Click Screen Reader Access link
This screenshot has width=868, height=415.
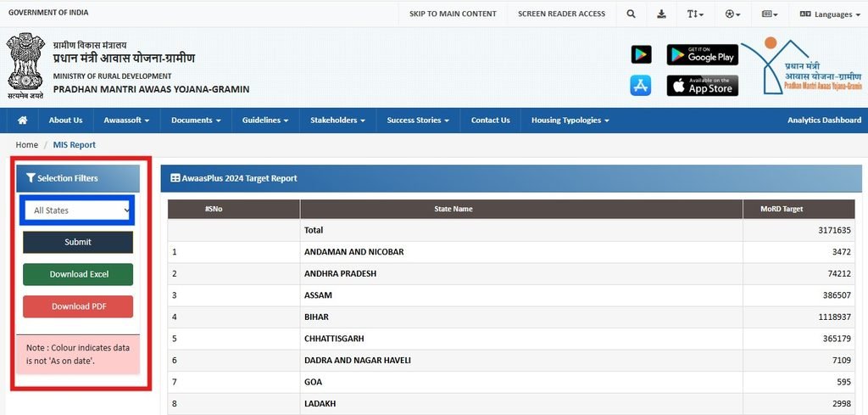[561, 14]
